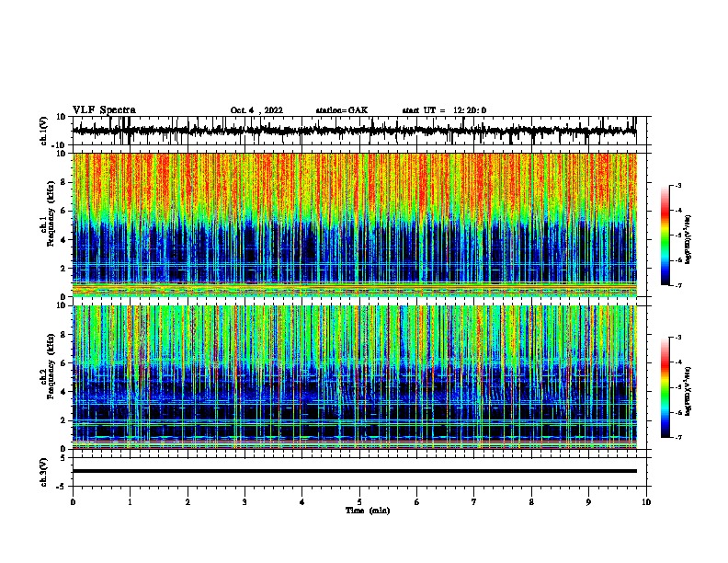Click time axis tick label "10"

646,502
